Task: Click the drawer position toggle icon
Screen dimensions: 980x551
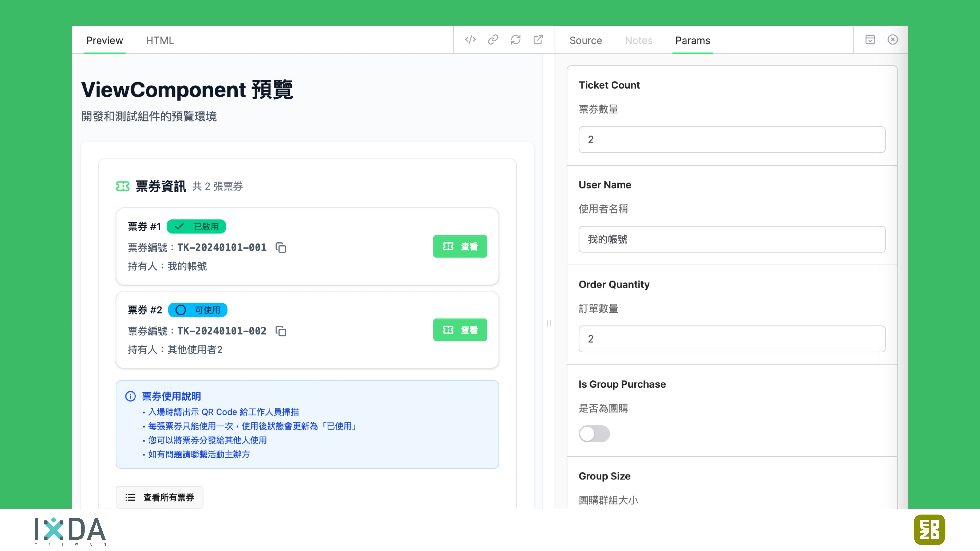Action: click(870, 39)
